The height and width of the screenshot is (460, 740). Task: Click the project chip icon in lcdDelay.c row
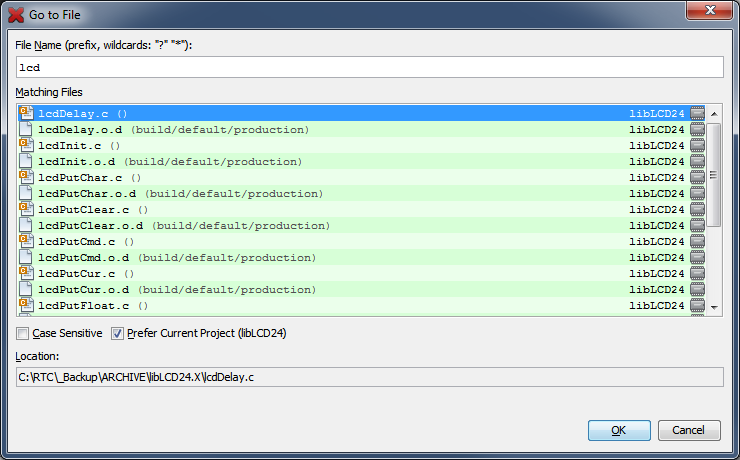697,113
